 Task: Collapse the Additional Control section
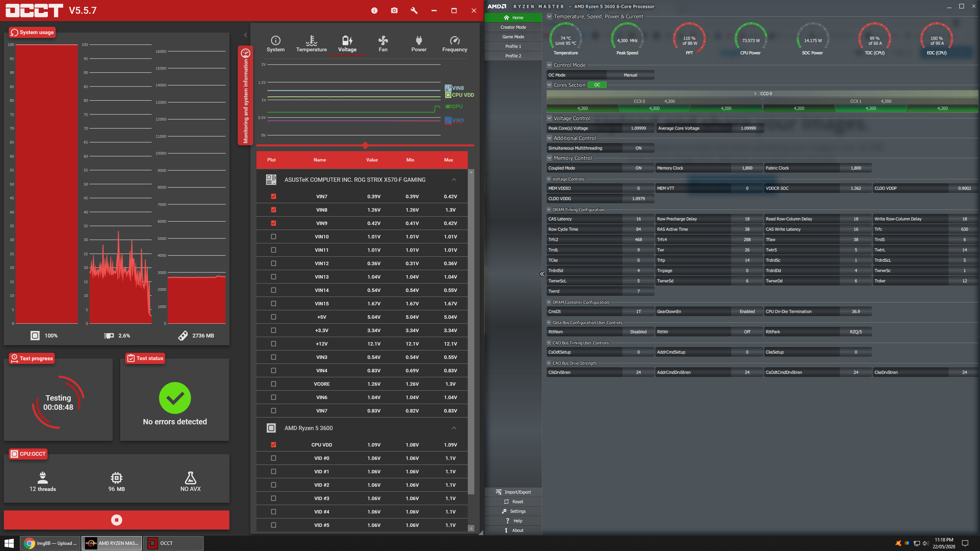[549, 138]
